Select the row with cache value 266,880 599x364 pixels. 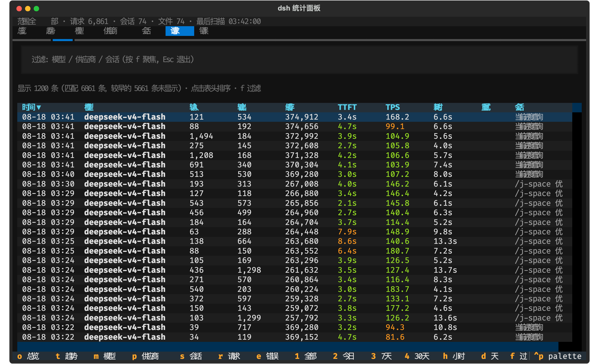[x=295, y=193]
